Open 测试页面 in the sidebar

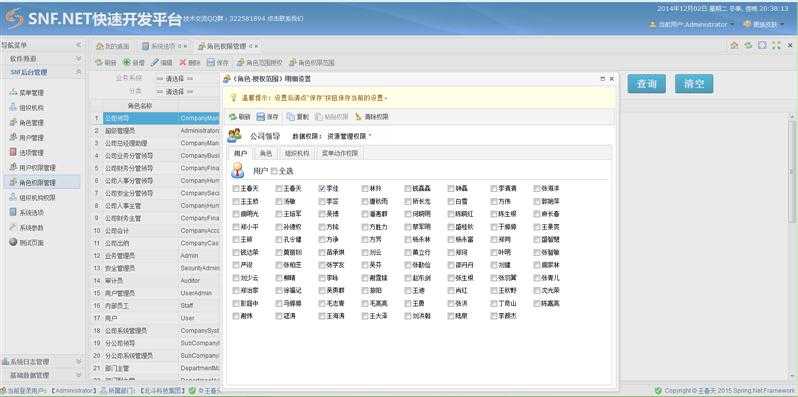tap(27, 242)
